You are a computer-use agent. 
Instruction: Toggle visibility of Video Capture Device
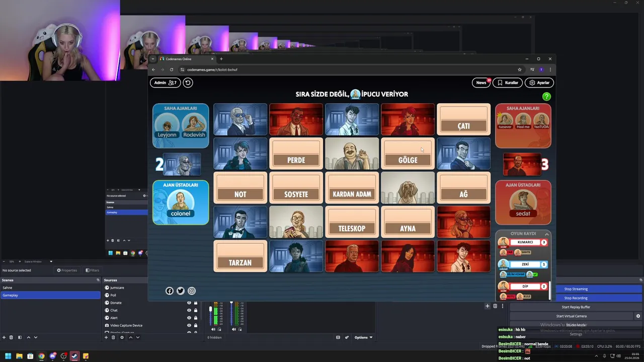click(189, 325)
